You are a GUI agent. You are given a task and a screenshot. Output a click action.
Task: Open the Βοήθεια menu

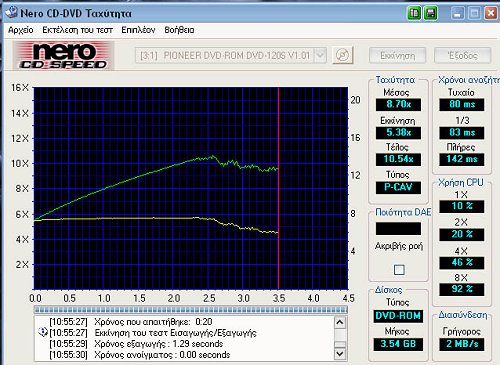coord(179,30)
